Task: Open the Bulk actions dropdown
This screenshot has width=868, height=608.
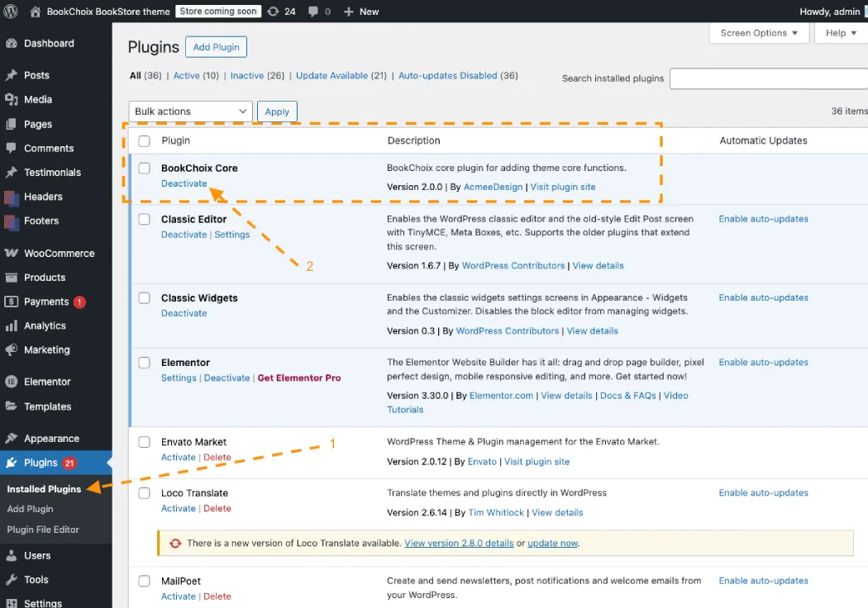Action: [x=190, y=112]
